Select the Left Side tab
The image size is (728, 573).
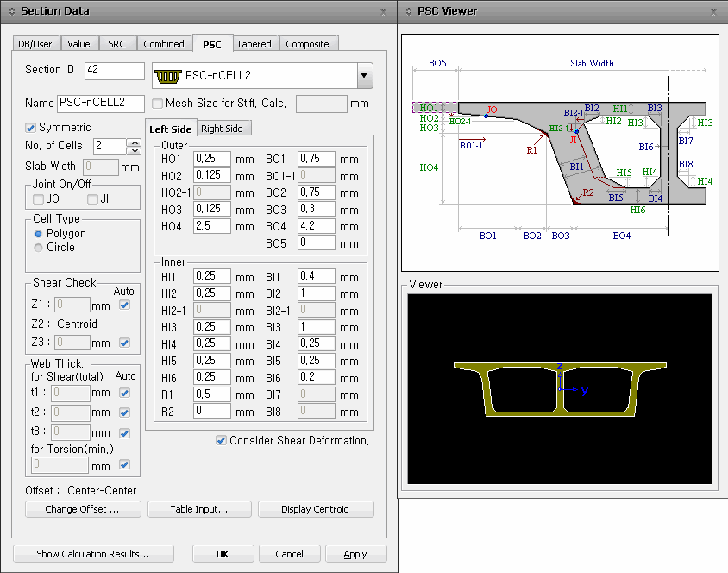tap(171, 129)
